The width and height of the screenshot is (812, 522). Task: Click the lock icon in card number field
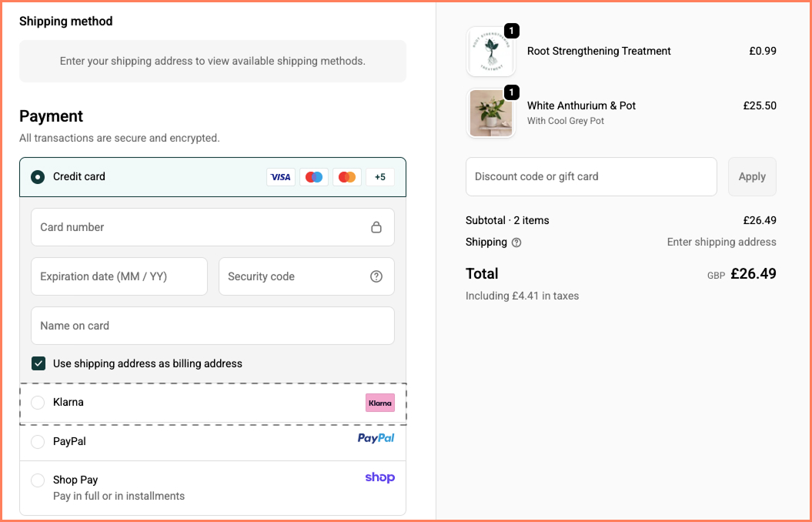click(x=376, y=226)
